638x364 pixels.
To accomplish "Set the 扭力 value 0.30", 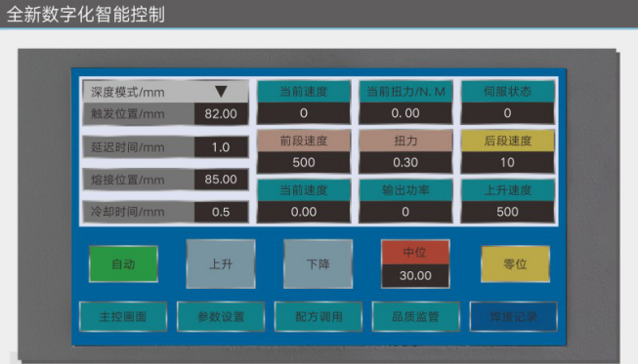I will pyautogui.click(x=405, y=163).
